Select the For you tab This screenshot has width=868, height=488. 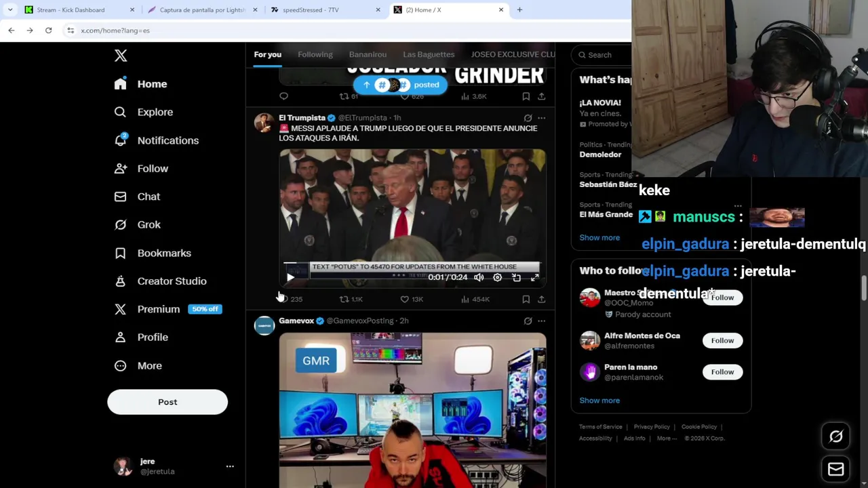tap(267, 54)
